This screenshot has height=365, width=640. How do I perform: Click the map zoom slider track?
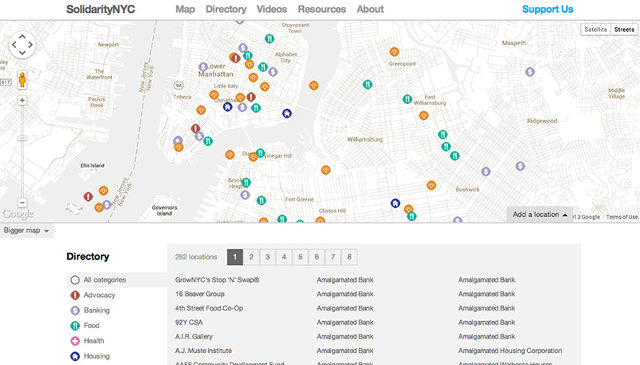[x=22, y=151]
